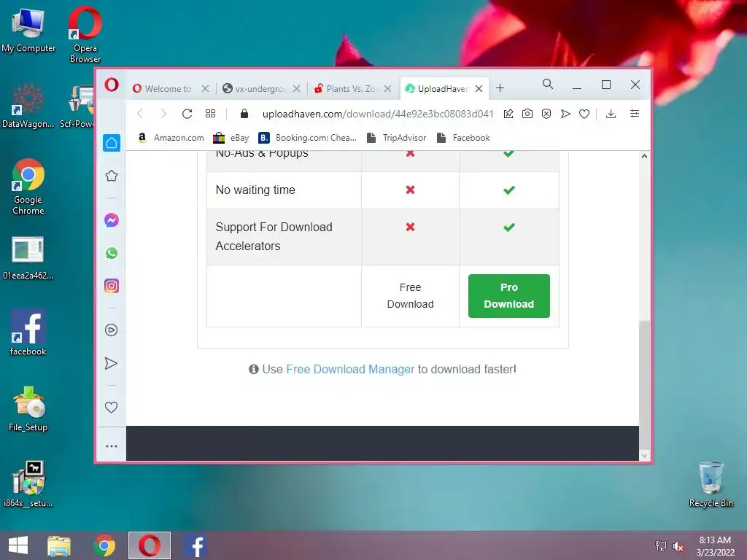Open the Free Download Manager link
The height and width of the screenshot is (560, 747).
pyautogui.click(x=350, y=369)
